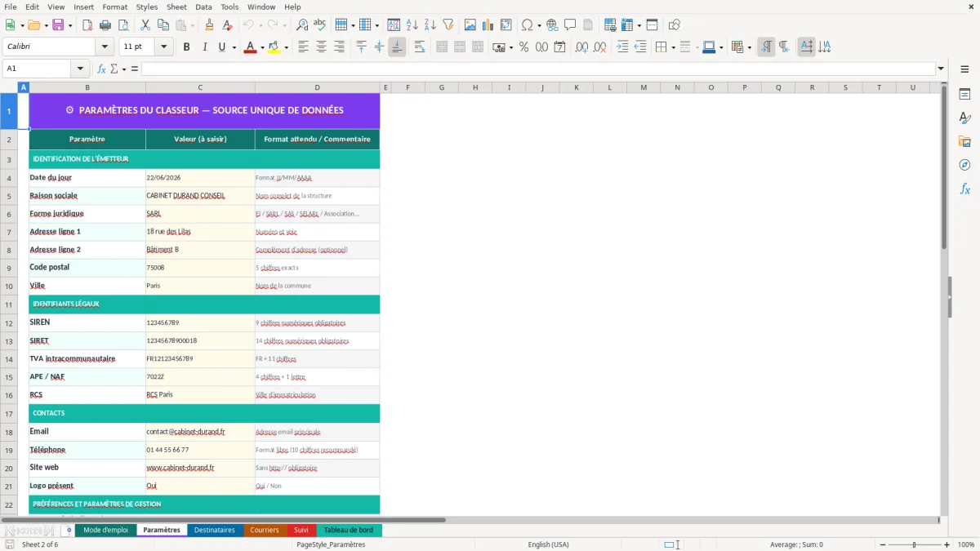Viewport: 980px width, 551px height.
Task: Adjust the zoom slider
Action: pyautogui.click(x=914, y=544)
